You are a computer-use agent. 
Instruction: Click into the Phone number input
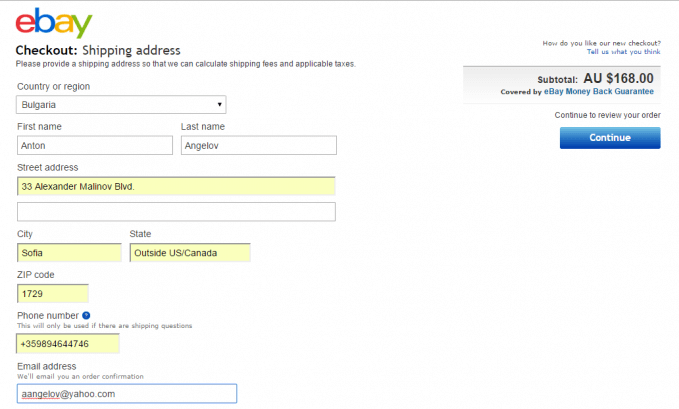click(x=68, y=344)
